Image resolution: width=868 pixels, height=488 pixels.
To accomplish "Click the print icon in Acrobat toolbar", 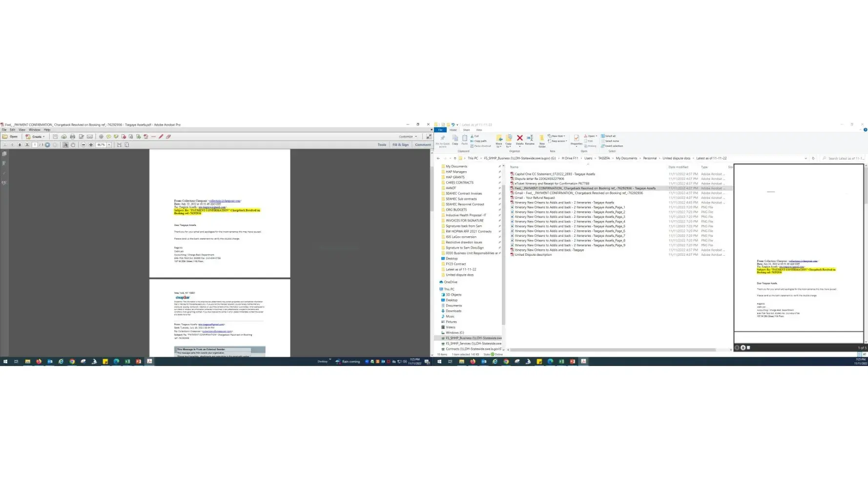I will [73, 137].
